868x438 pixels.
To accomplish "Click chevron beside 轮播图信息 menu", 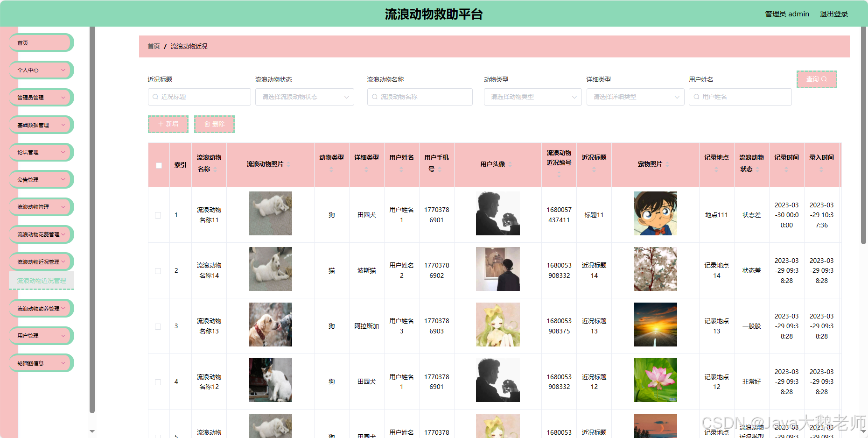I will tap(63, 363).
